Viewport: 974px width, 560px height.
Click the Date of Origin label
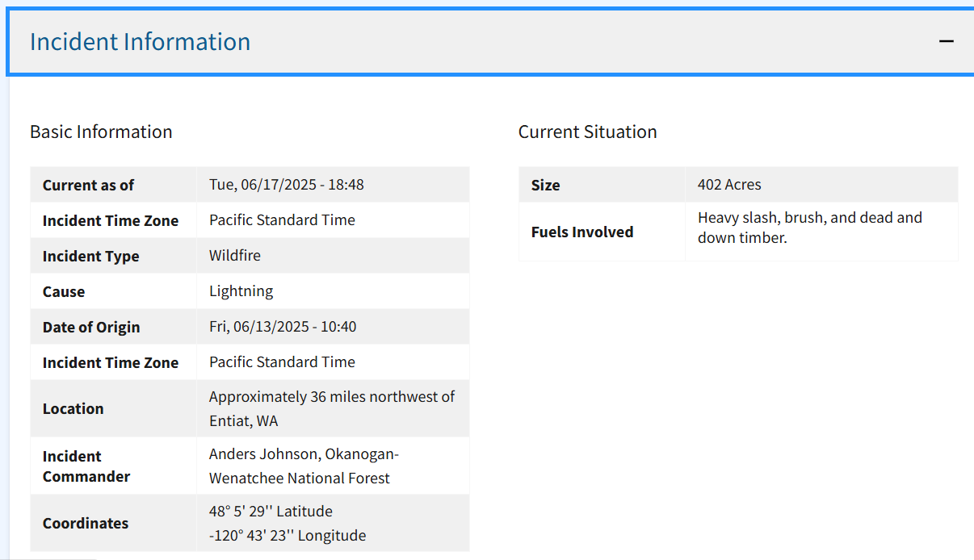tap(91, 327)
